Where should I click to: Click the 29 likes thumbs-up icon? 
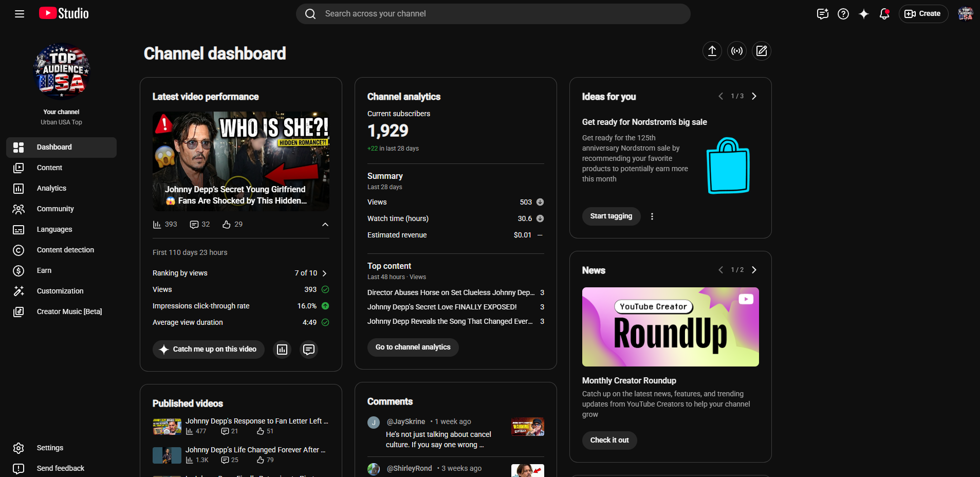[226, 225]
